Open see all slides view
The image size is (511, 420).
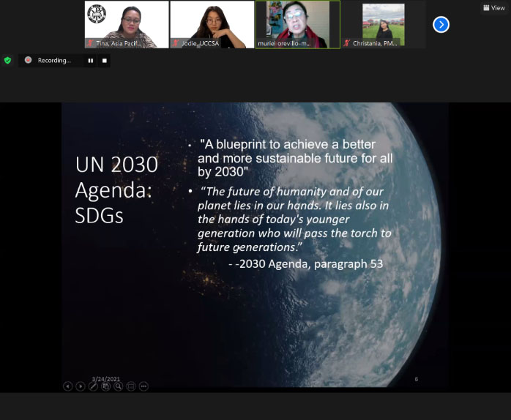coord(105,386)
